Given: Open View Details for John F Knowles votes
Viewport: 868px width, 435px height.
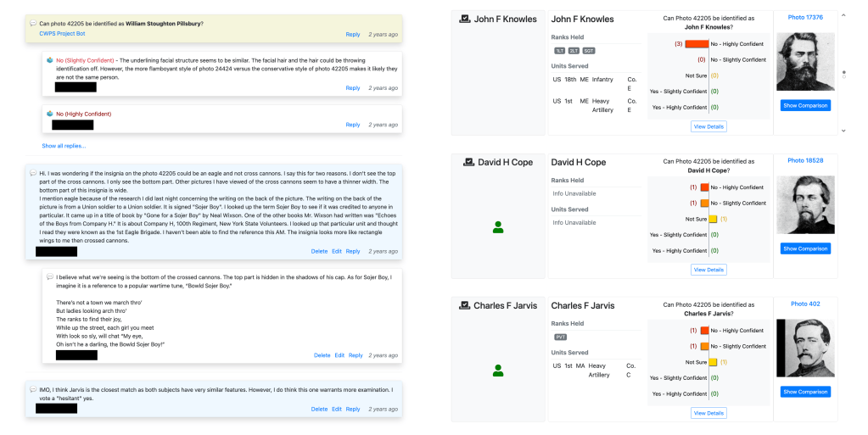Looking at the screenshot, I should click(708, 126).
